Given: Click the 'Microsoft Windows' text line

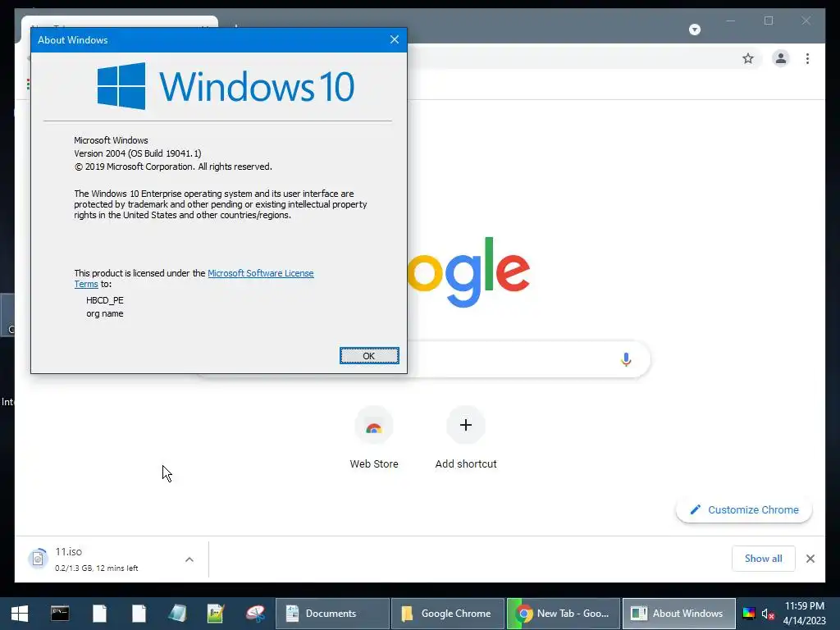Looking at the screenshot, I should (x=111, y=140).
